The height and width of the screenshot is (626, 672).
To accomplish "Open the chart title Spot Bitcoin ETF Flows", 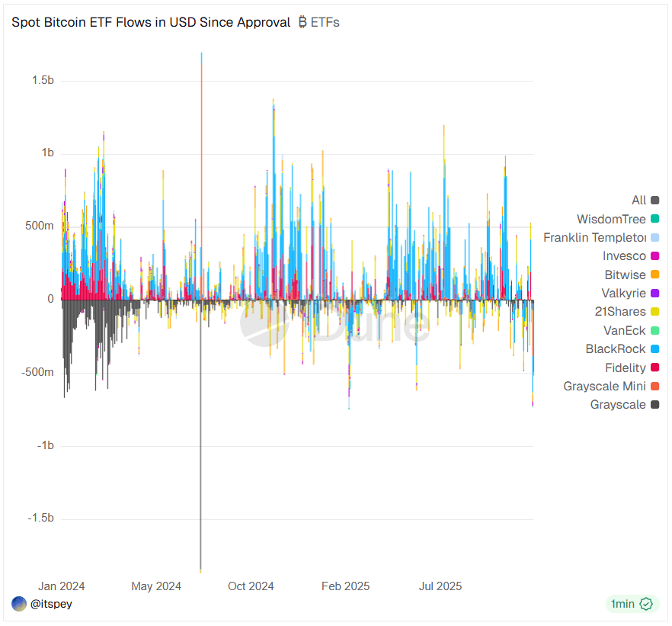I will [151, 22].
